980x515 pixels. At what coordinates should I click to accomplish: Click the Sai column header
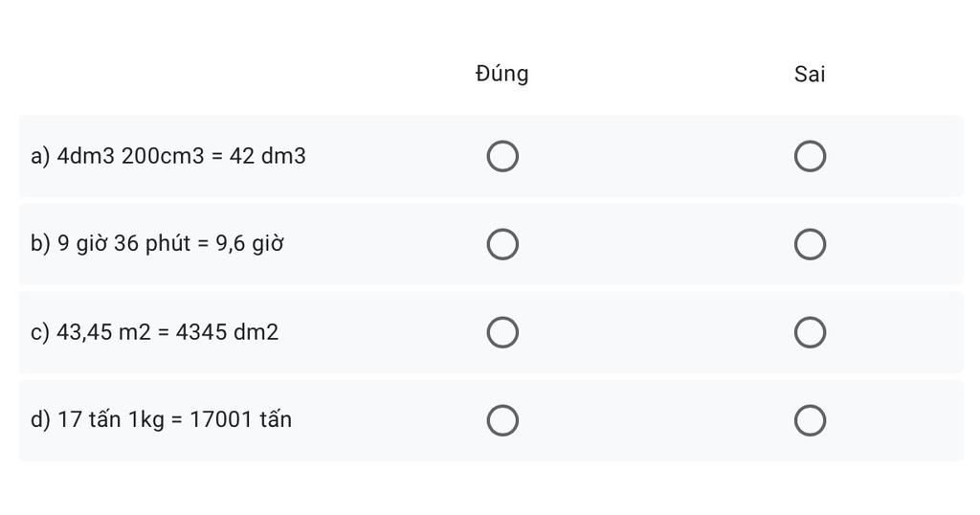pos(810,75)
